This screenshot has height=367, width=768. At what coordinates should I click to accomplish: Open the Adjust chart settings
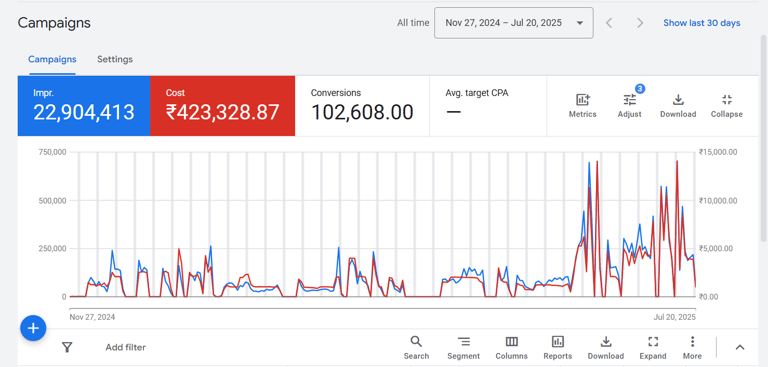[629, 106]
